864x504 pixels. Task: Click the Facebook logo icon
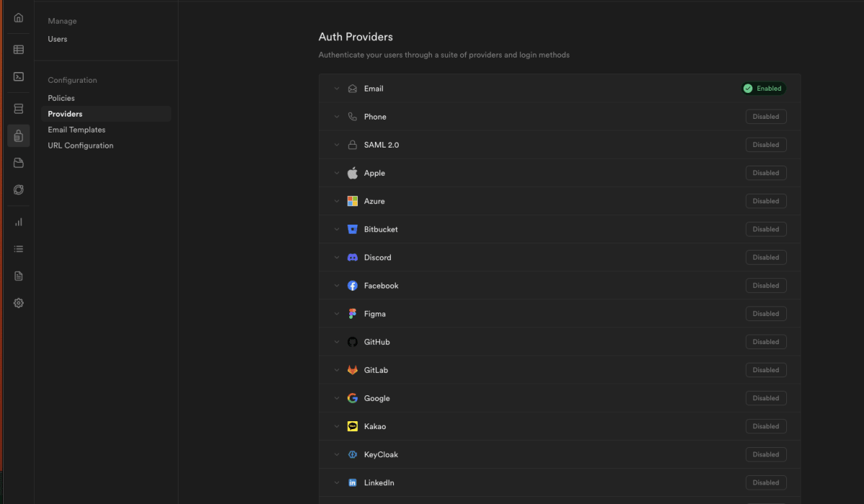(352, 286)
